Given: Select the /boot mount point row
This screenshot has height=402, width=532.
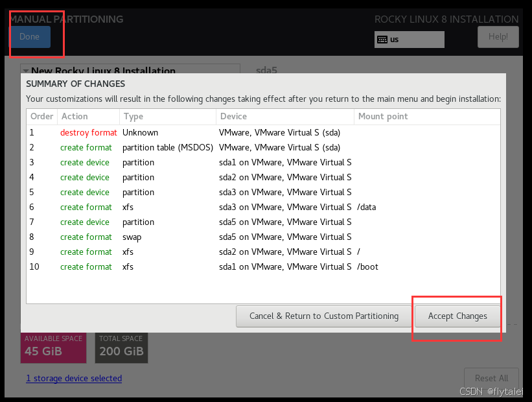Looking at the screenshot, I should coord(263,267).
